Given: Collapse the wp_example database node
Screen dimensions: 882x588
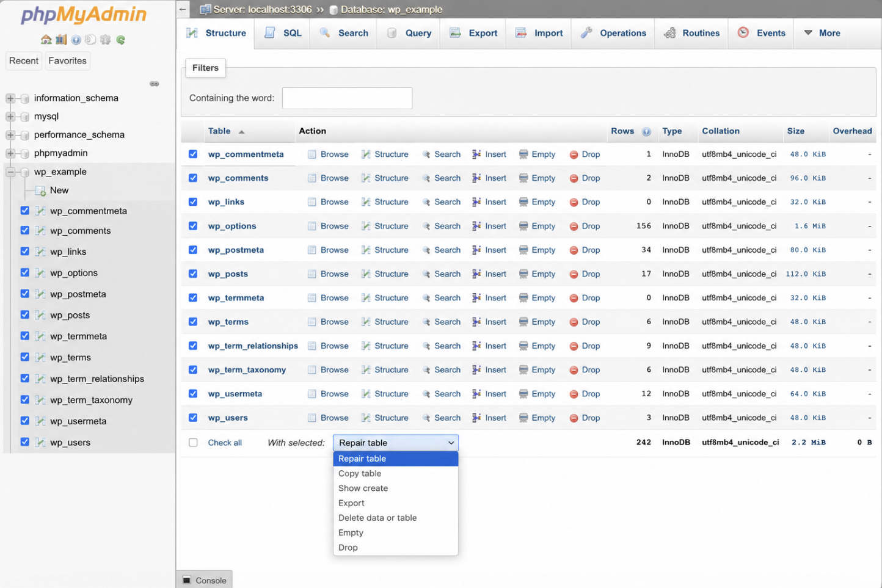Looking at the screenshot, I should coord(10,172).
